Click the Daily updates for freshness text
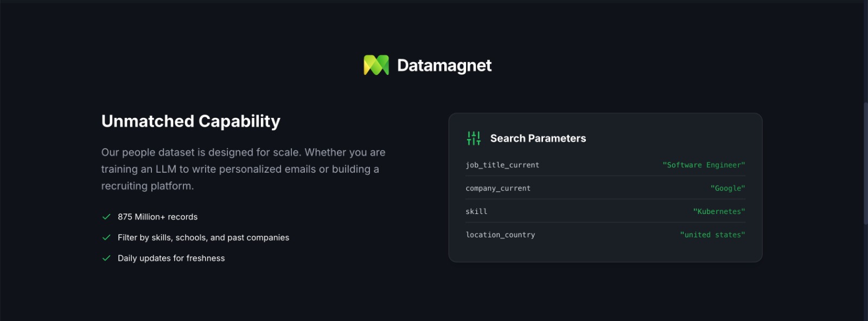Image resolution: width=868 pixels, height=321 pixels. (x=171, y=258)
